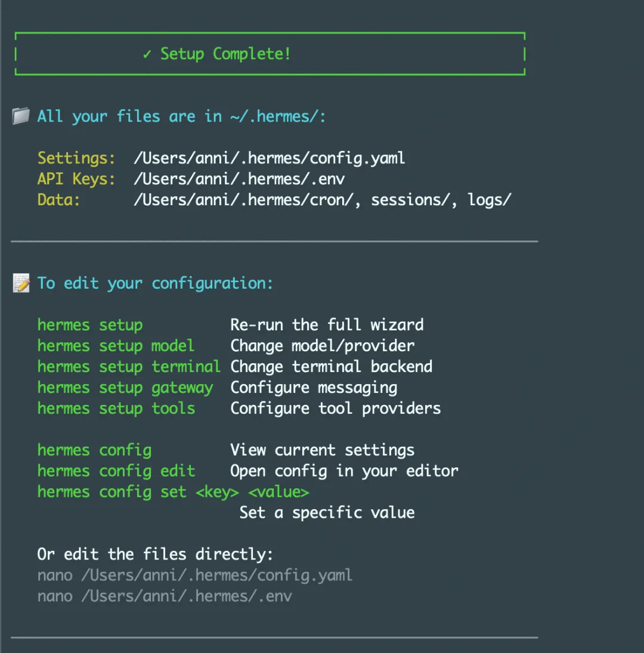Click the "nano /Users/anni/.hermes/config.yaml" line
Screen dimensions: 644x653
[194, 575]
